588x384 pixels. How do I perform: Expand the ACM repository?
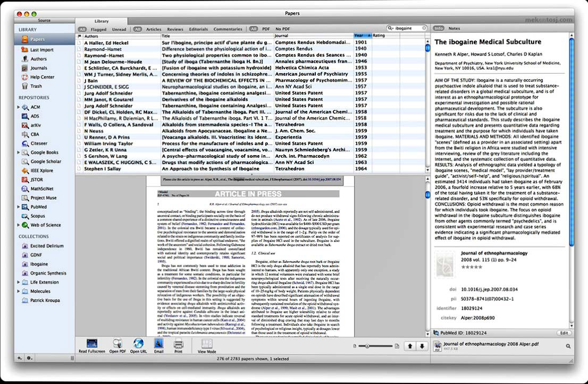(x=19, y=107)
